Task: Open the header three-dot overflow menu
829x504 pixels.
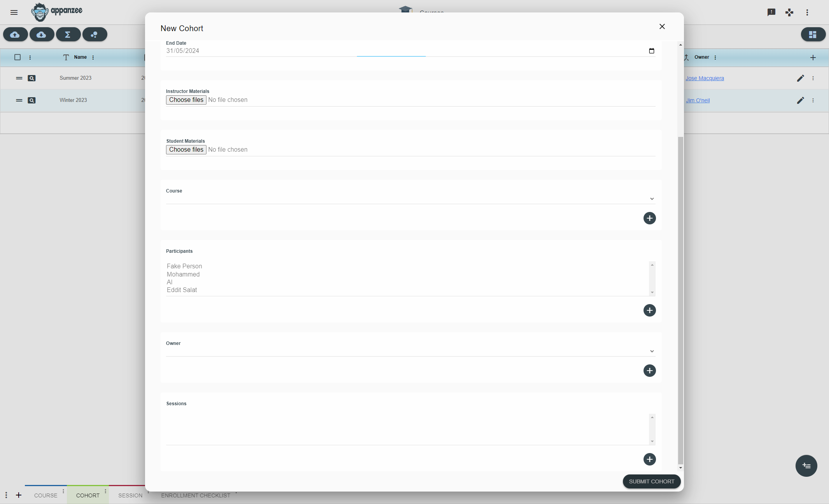Action: pos(807,12)
